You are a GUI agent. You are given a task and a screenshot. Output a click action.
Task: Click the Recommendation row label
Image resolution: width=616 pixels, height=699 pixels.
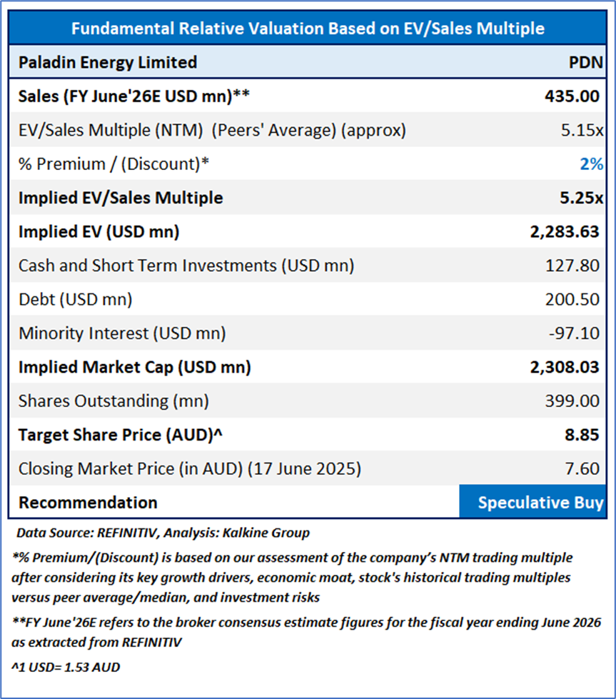click(88, 503)
